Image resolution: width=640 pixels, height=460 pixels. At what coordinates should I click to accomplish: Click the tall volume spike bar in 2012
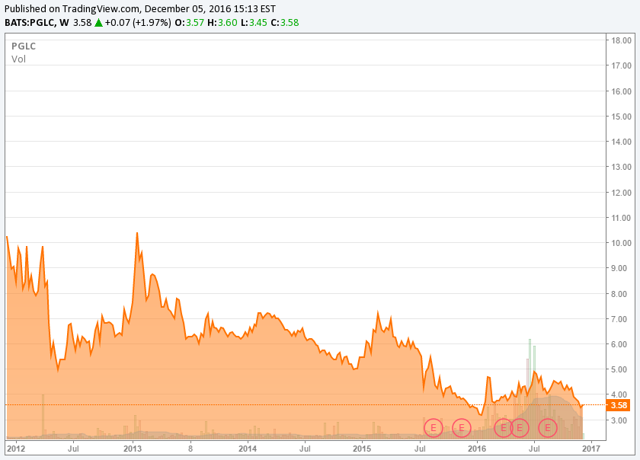pos(43,416)
